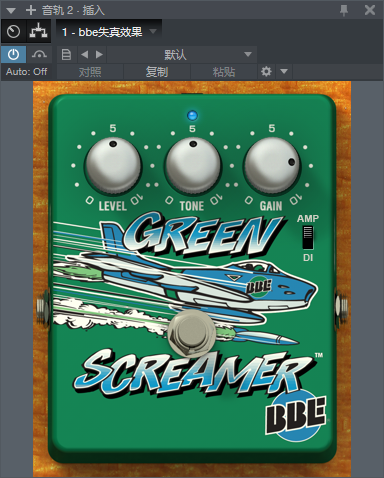Viewport: 384px width, 478px height.
Task: Collapse the window via top-left triangle
Action: (11, 10)
